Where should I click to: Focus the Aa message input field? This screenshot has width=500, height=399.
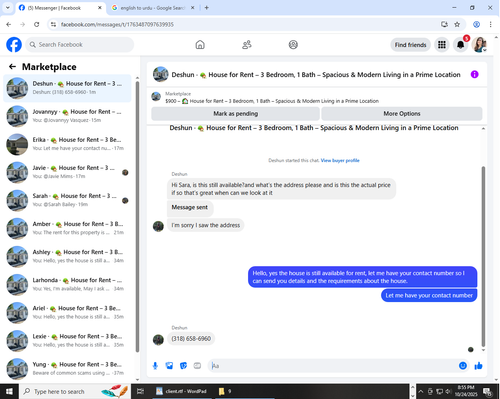click(333, 366)
